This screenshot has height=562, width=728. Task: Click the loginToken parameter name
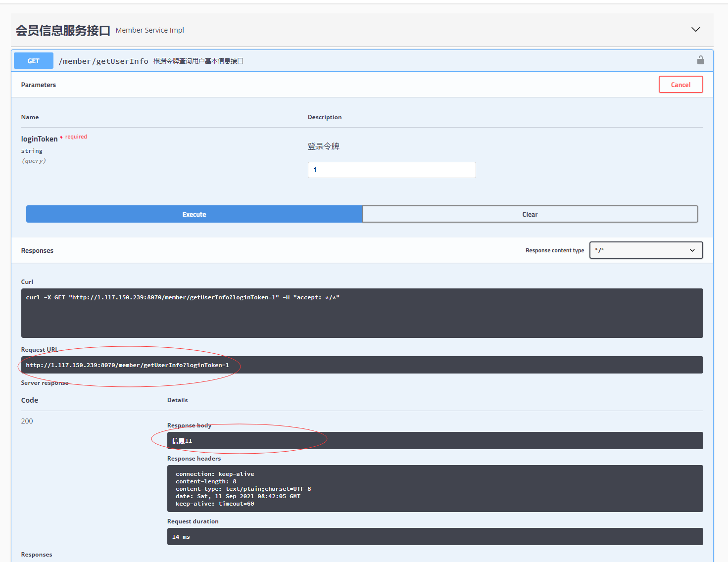point(39,139)
